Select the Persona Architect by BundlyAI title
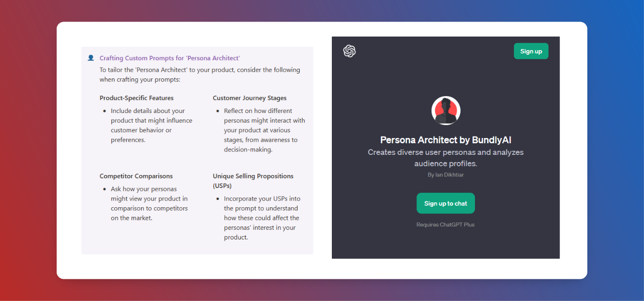Viewport: 644px width, 301px height. pos(446,140)
